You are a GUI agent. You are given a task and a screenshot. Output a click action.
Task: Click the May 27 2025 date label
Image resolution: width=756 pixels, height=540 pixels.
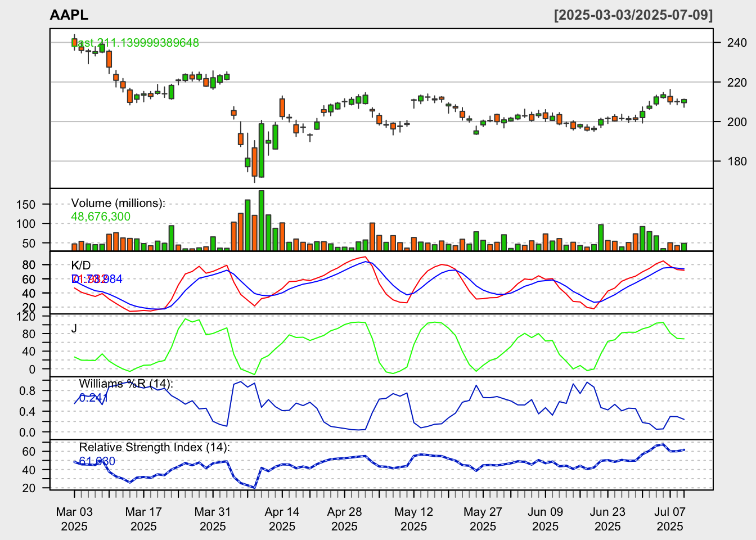point(483,519)
